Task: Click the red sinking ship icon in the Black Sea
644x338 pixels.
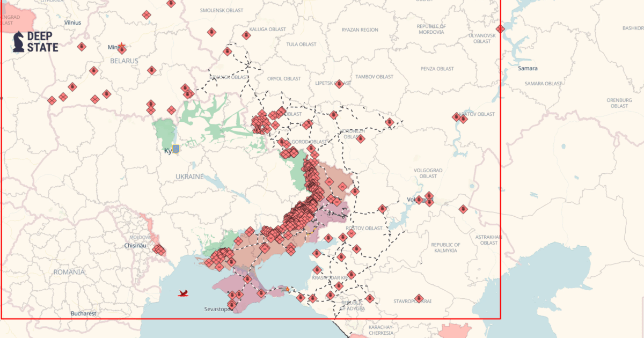Action: (183, 293)
